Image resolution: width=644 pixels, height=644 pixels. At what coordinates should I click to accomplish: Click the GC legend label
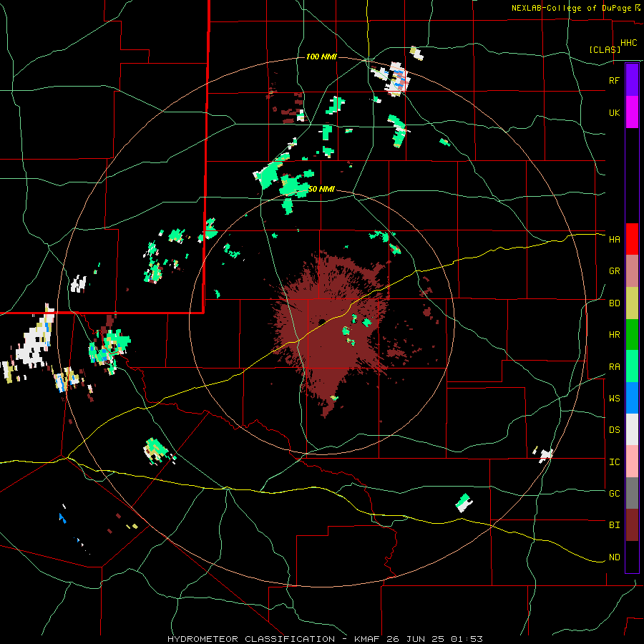coord(615,494)
